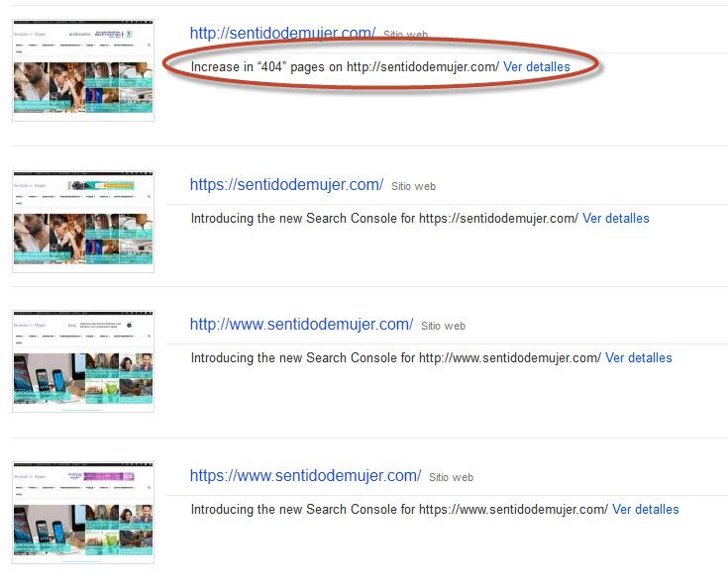Open the https://www.sentidodemujer.com/ property link

305,475
